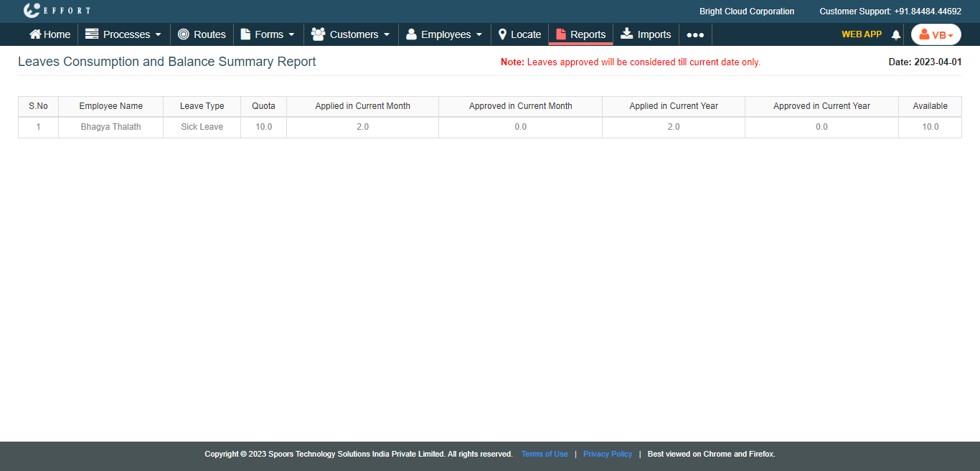This screenshot has height=471, width=980.
Task: Open the Privacy Policy link
Action: pyautogui.click(x=608, y=454)
